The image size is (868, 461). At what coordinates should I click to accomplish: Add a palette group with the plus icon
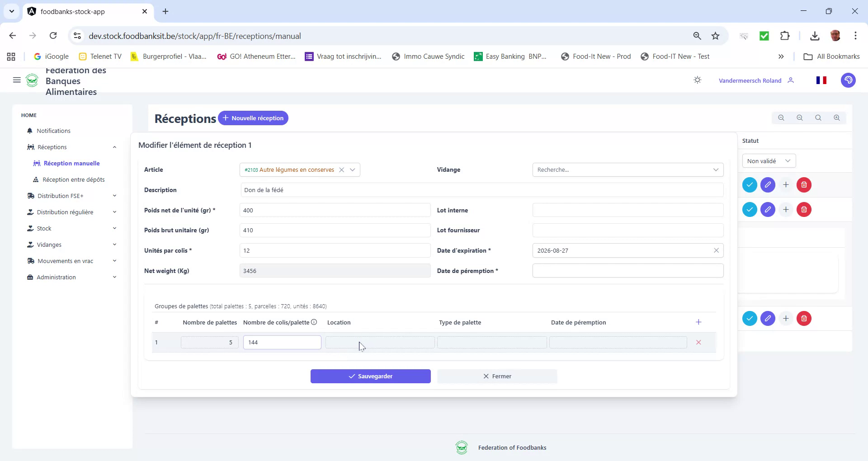698,322
